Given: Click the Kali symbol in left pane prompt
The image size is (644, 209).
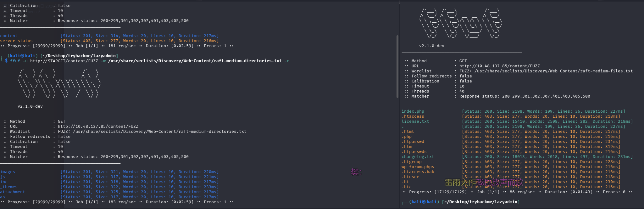Looking at the screenshot, I should coord(23,56).
